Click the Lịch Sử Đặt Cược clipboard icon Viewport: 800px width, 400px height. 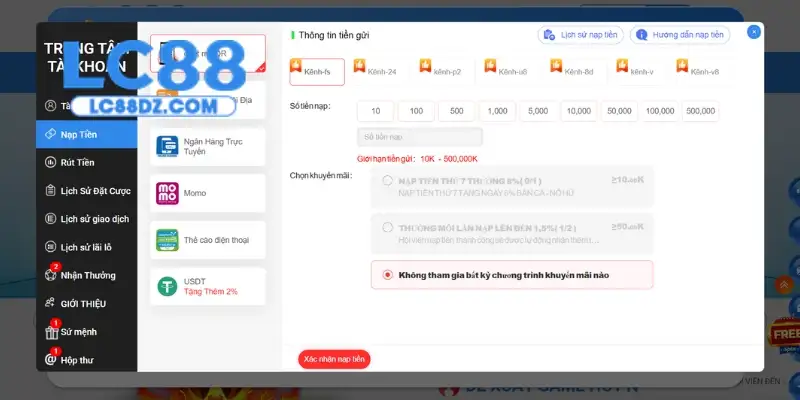pyautogui.click(x=50, y=191)
